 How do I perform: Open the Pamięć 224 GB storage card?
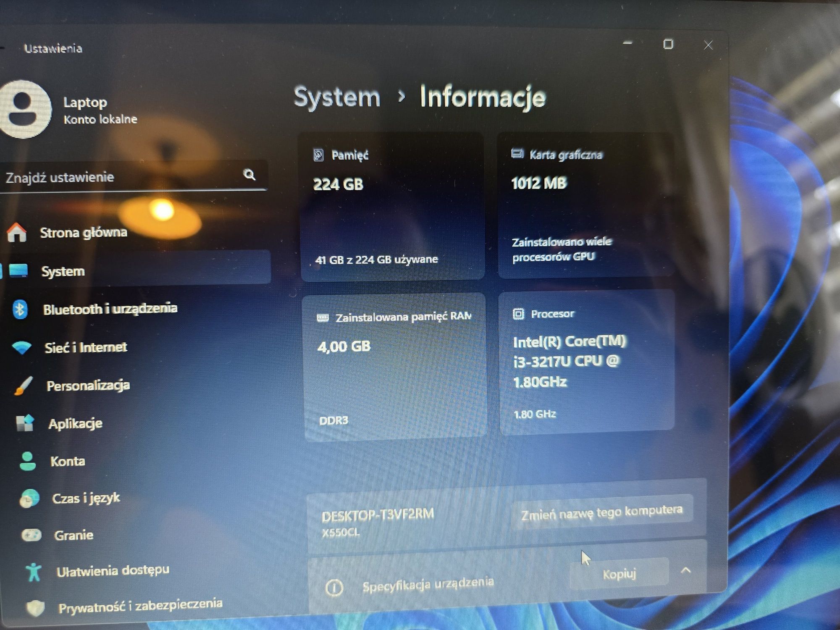click(x=393, y=206)
